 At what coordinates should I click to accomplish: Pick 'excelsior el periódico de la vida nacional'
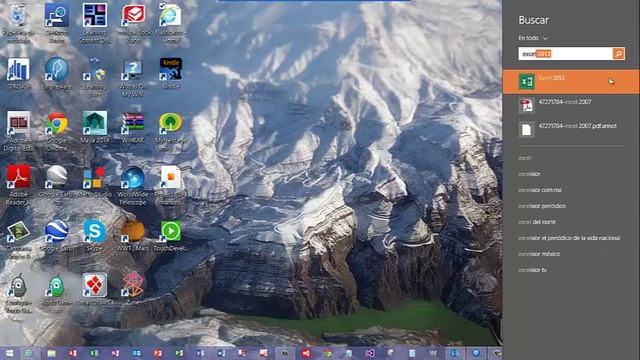tap(569, 238)
